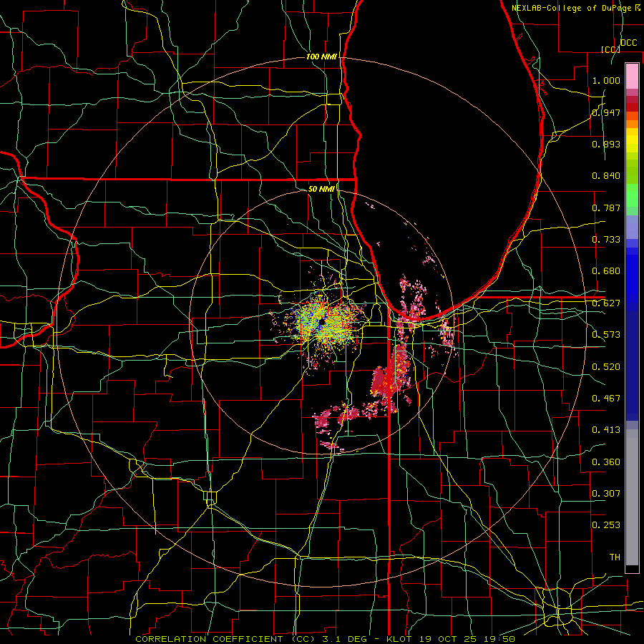
Task: Click the 0.360 scale value
Action: [x=606, y=462]
